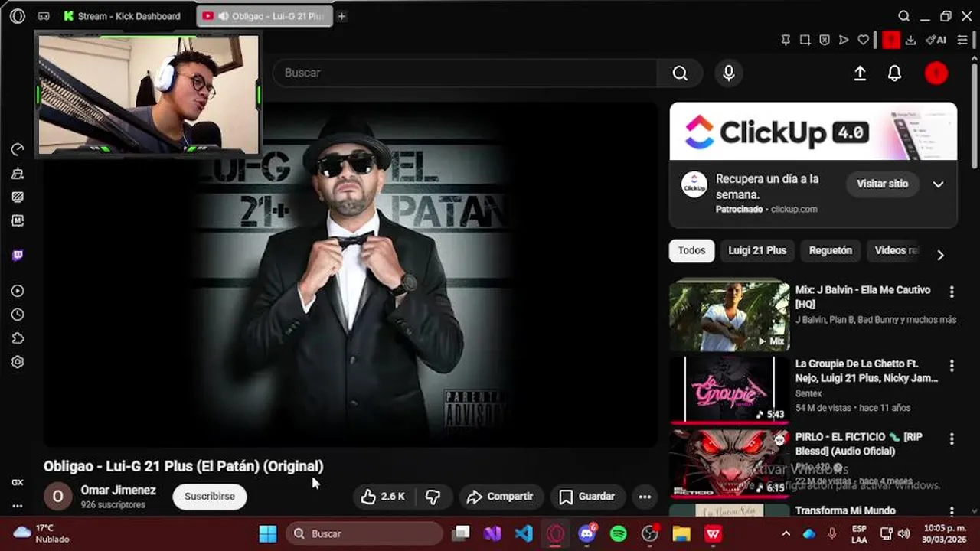This screenshot has height=551, width=980.
Task: Open browser downloads icon
Action: coord(910,40)
